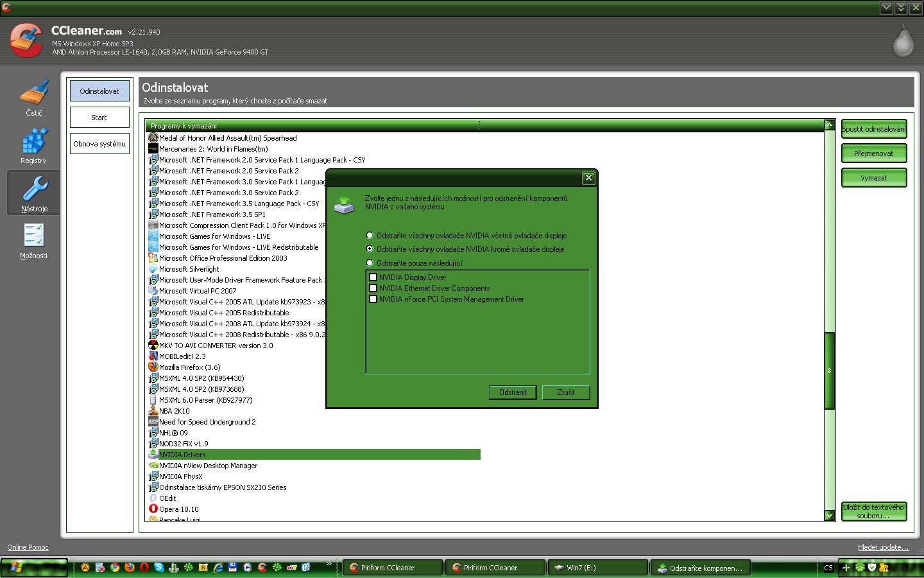This screenshot has width=924, height=578.
Task: Click Odstranit button in dialog
Action: tap(513, 392)
